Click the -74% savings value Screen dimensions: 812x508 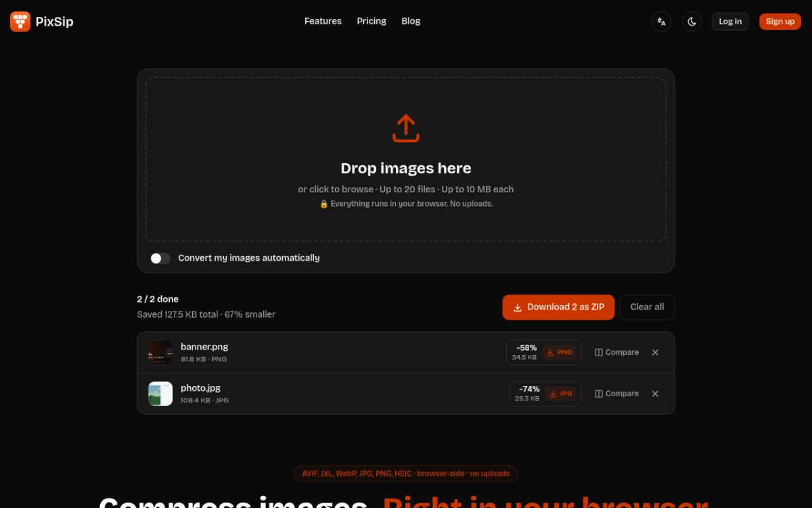click(x=529, y=389)
